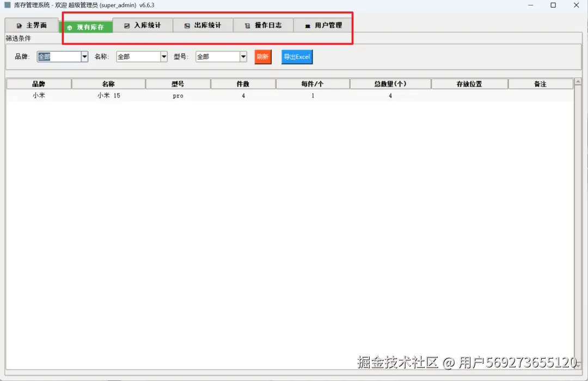588x381 pixels.
Task: Select the 小米 15 name cell
Action: [x=108, y=95]
